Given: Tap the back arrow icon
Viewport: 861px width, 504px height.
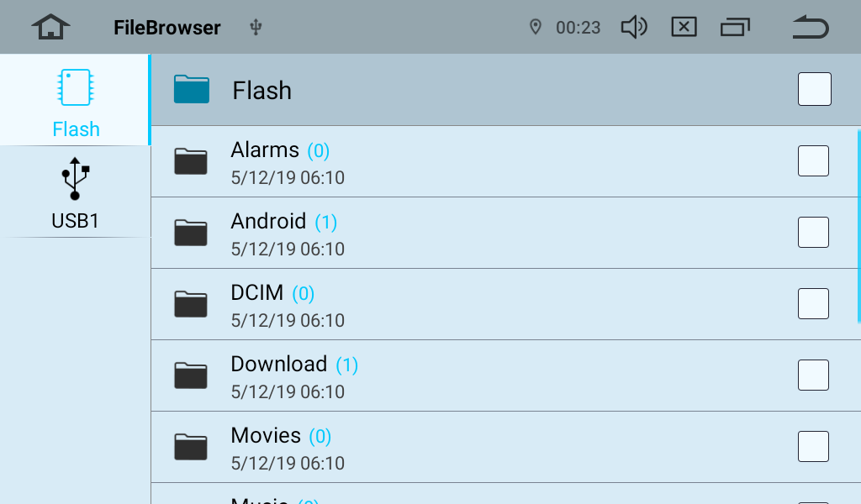Looking at the screenshot, I should pos(811,28).
